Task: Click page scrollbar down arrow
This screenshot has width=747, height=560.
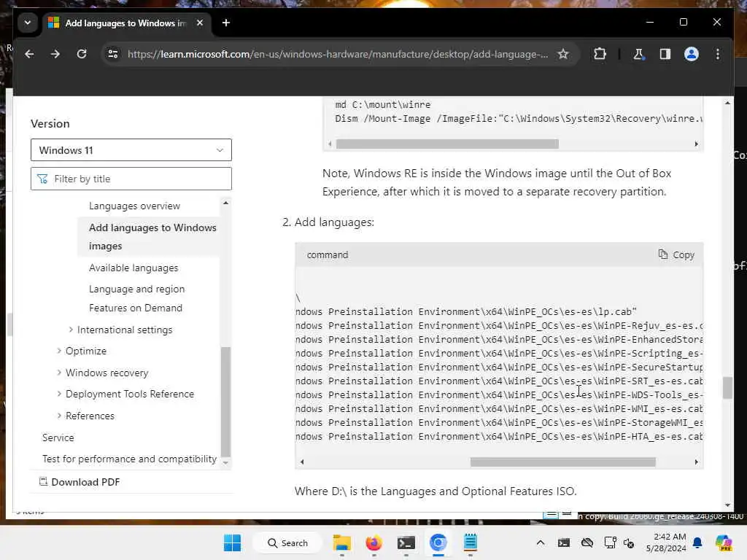Action: [727, 505]
